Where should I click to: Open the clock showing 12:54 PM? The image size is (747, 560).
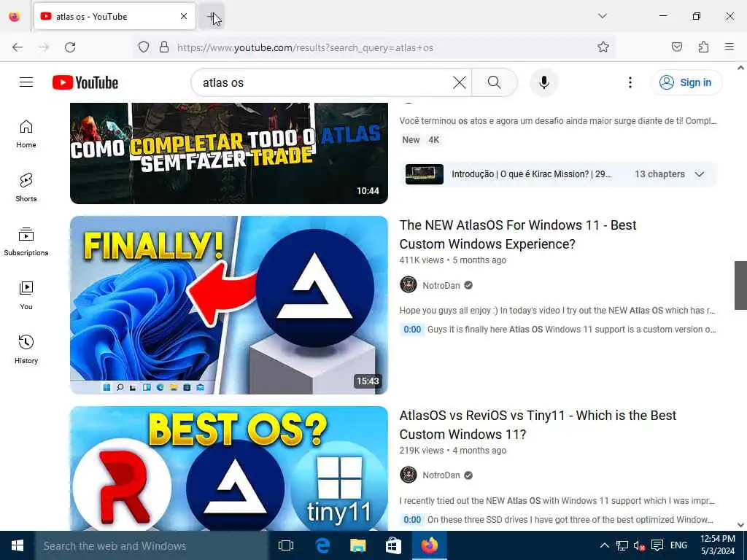[718, 545]
